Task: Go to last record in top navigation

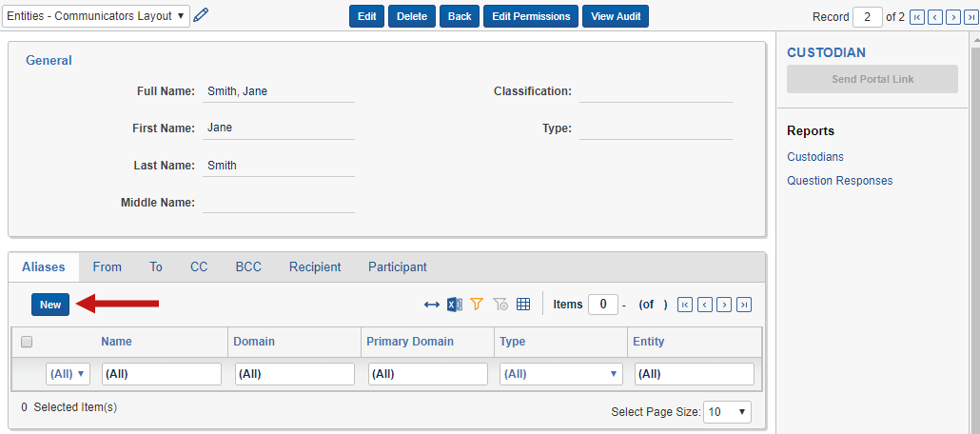Action: point(971,17)
